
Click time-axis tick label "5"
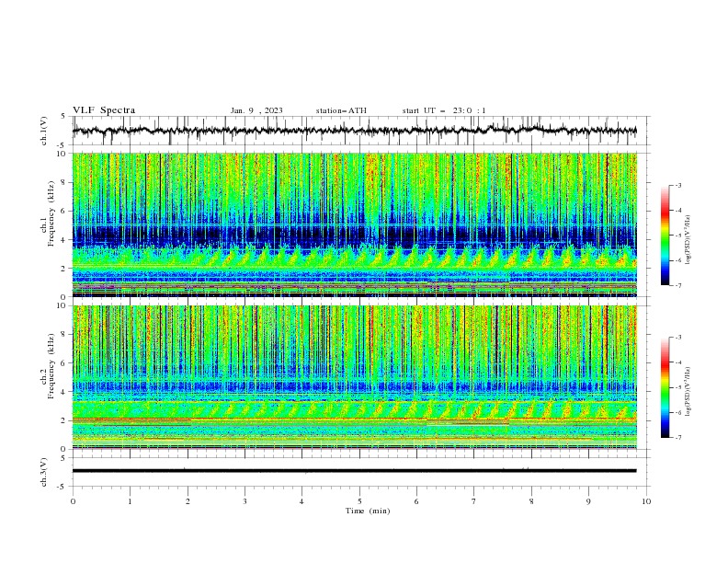click(x=359, y=501)
